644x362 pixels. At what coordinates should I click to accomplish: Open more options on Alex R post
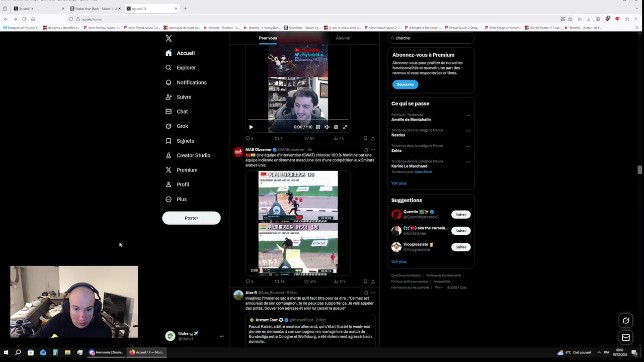(x=373, y=293)
